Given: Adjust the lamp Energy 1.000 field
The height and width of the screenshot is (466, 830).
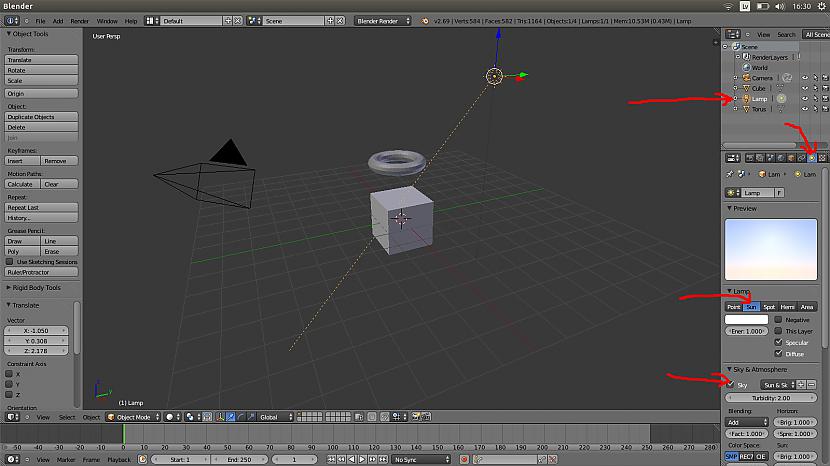Looking at the screenshot, I should [x=746, y=331].
